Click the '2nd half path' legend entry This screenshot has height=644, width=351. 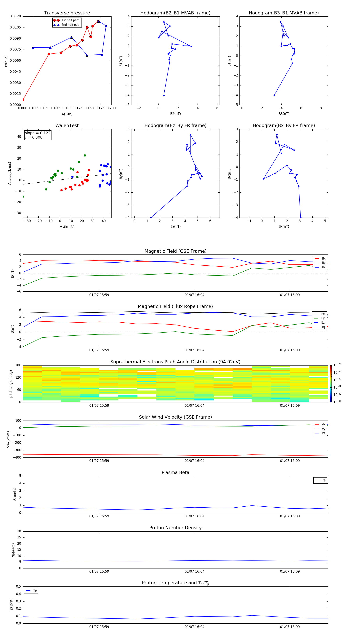pyautogui.click(x=67, y=25)
